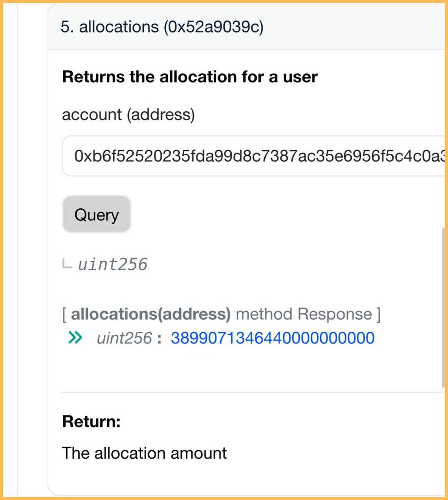The image size is (448, 500).
Task: Open the blue uint256 result value
Action: pyautogui.click(x=273, y=337)
